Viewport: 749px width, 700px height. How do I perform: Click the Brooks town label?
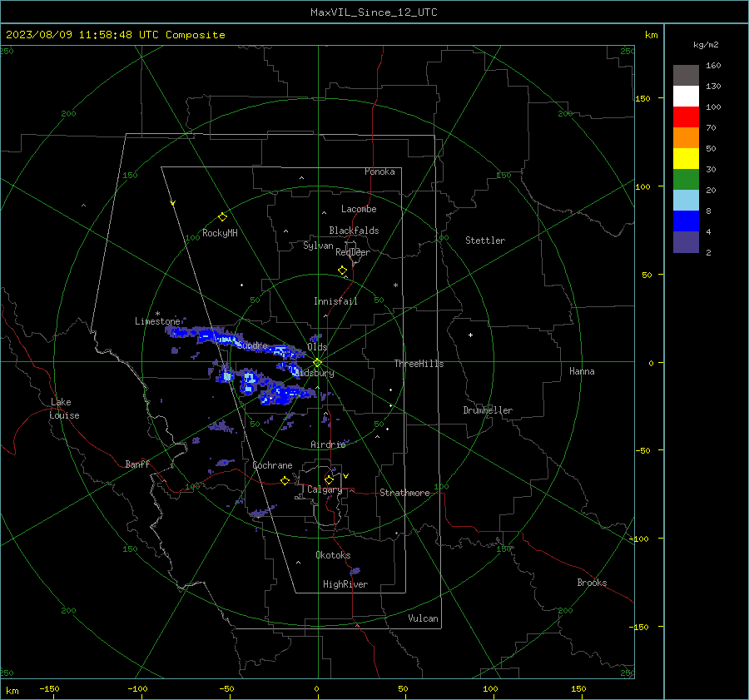[x=592, y=583]
